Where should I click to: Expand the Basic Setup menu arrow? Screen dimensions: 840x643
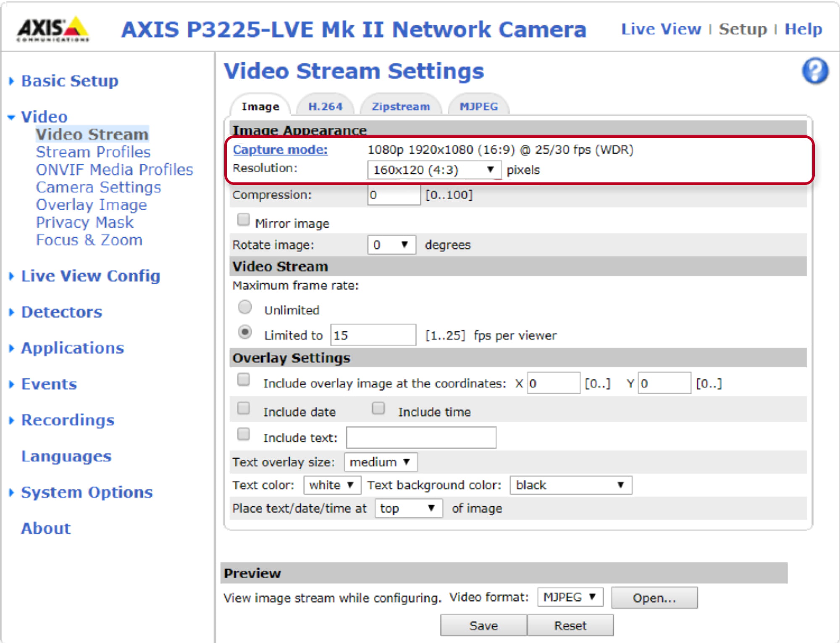pos(12,81)
